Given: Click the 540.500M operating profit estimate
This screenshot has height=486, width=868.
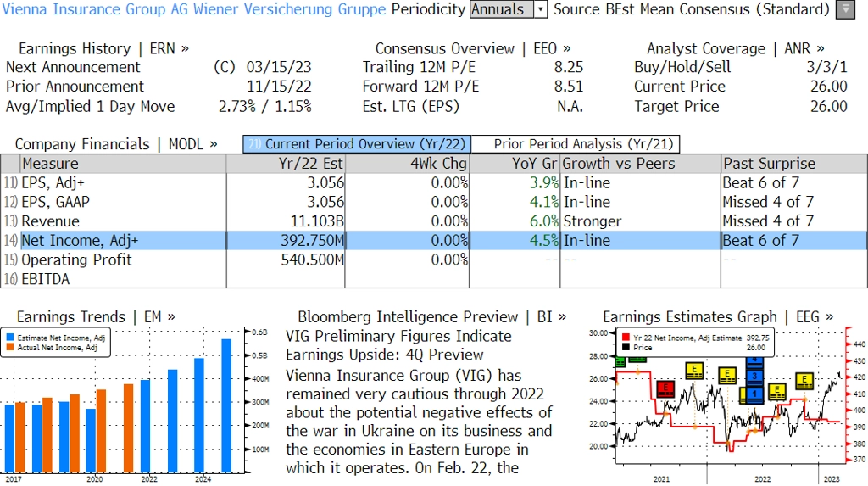Looking at the screenshot, I should [x=312, y=260].
